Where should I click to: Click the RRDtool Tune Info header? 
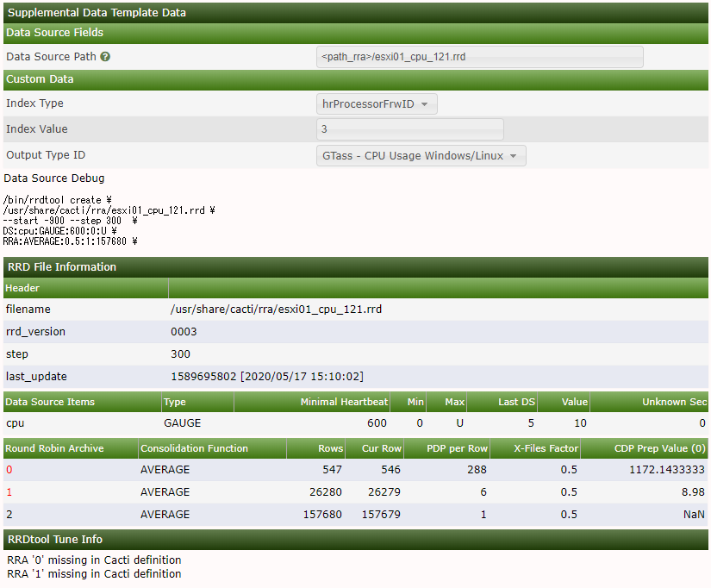click(355, 540)
